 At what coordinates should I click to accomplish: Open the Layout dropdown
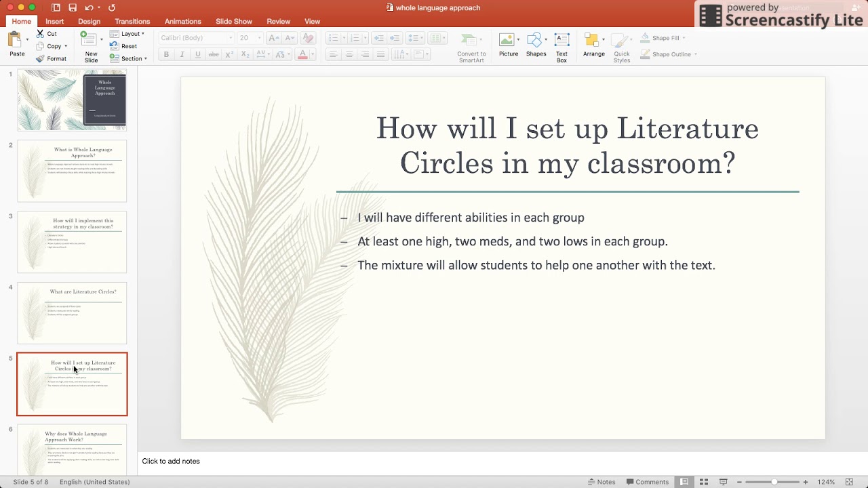click(127, 33)
